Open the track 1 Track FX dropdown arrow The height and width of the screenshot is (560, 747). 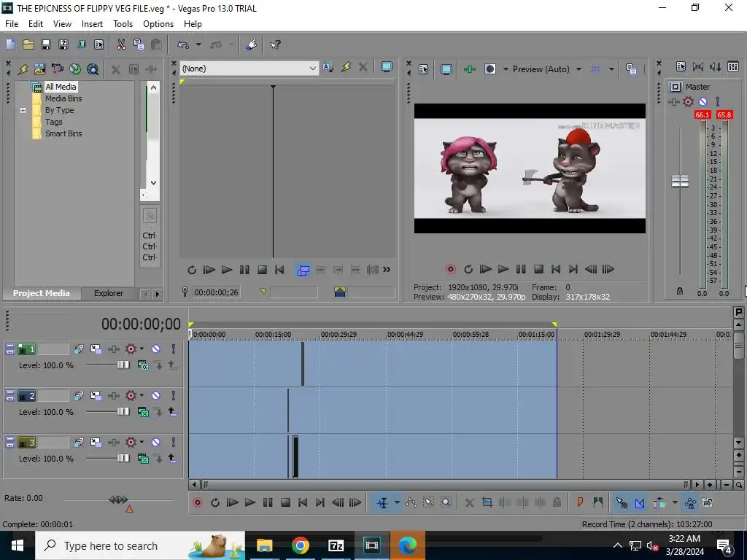click(x=142, y=349)
